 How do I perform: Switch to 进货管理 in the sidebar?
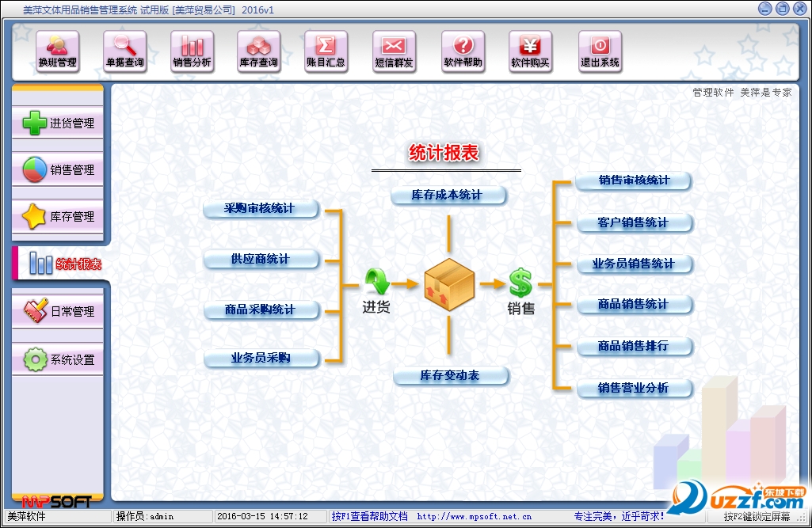(x=58, y=123)
